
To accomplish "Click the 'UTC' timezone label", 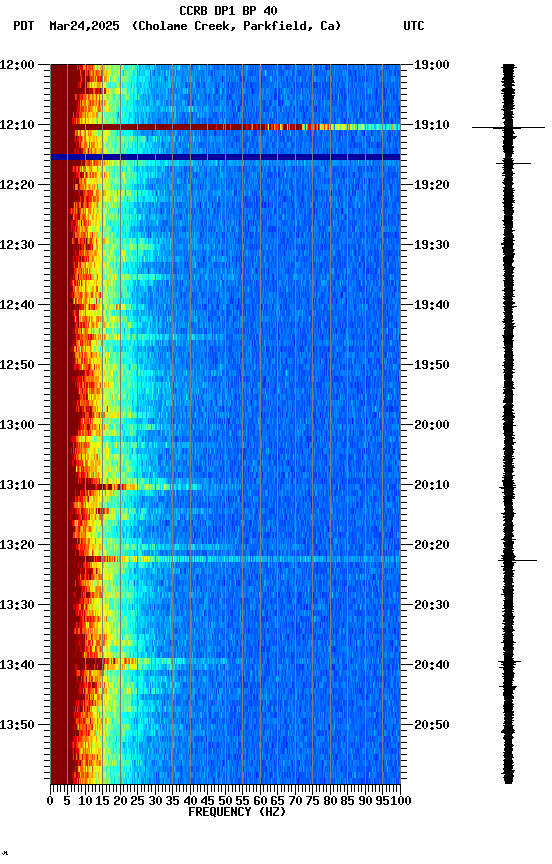I will (x=414, y=26).
